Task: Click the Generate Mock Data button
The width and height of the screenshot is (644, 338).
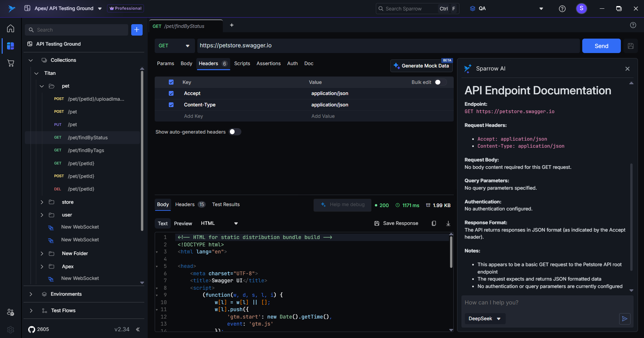Action: coord(422,66)
